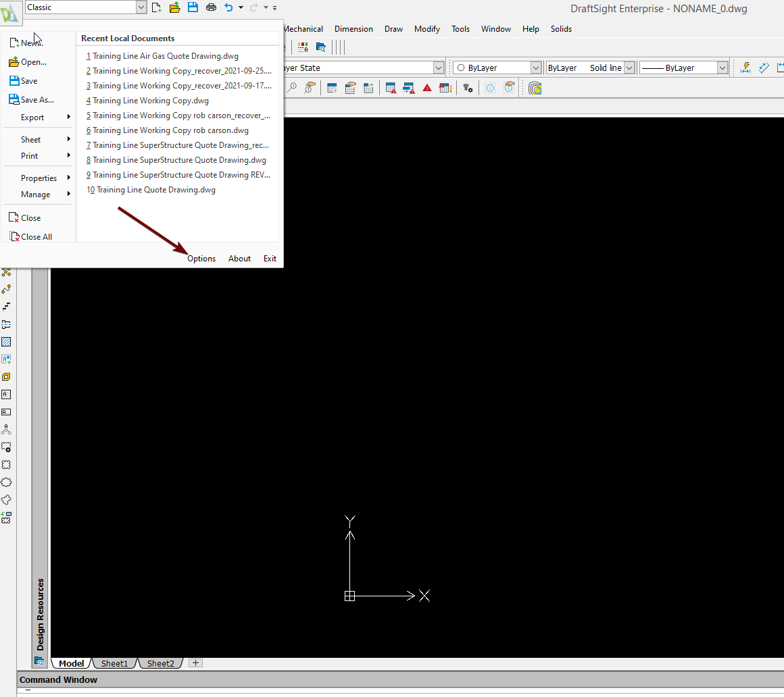Open the Solids menu

tap(561, 29)
